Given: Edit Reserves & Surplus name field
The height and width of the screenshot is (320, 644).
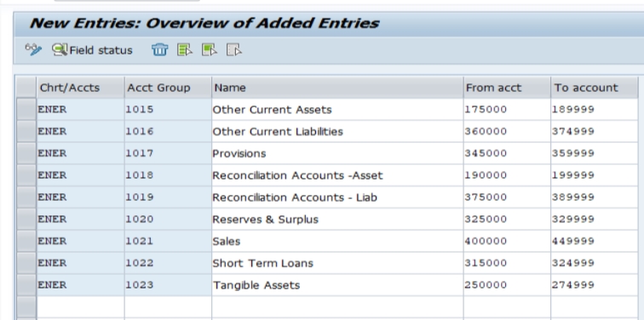Looking at the screenshot, I should pyautogui.click(x=337, y=219).
